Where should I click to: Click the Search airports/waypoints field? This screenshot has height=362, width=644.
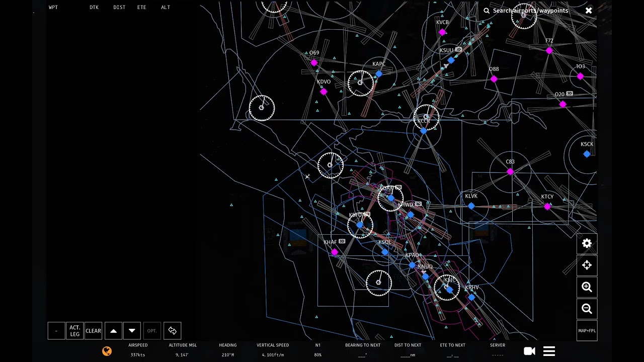530,11
